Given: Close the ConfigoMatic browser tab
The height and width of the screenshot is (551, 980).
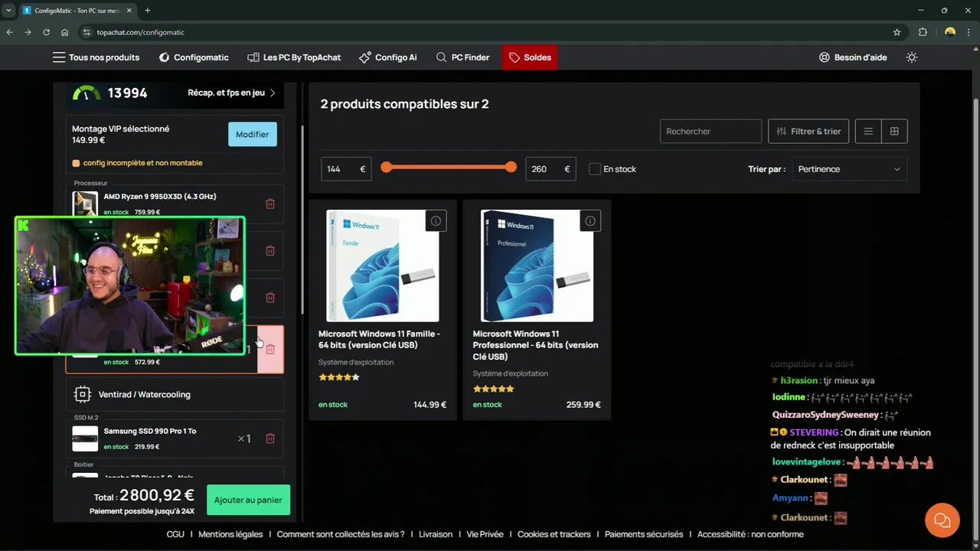Looking at the screenshot, I should [x=129, y=11].
